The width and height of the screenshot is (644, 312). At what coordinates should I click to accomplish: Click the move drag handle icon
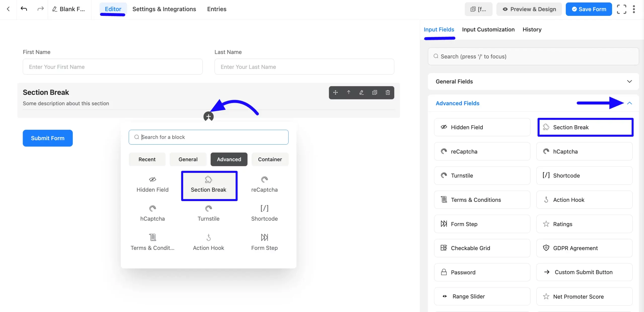(x=335, y=93)
